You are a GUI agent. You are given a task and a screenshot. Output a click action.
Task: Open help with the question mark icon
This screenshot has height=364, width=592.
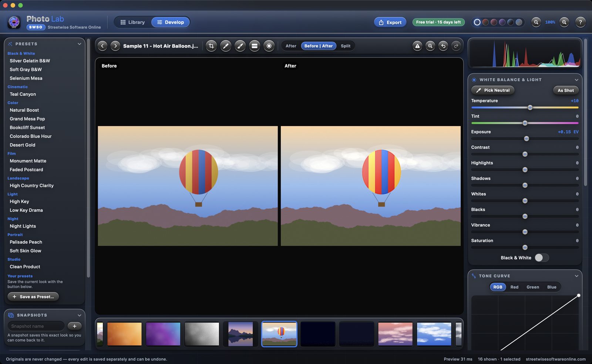coord(581,22)
